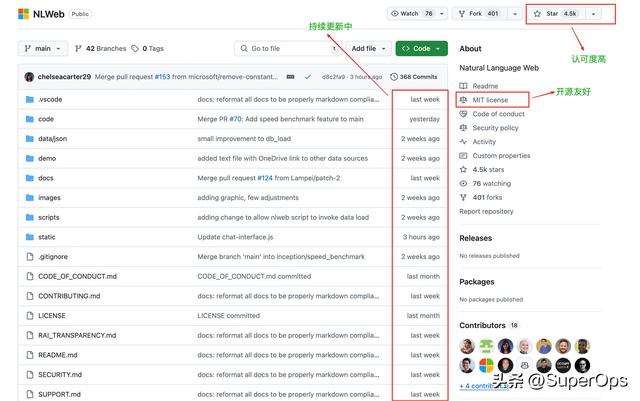Expand the Fork options dropdown arrow
This screenshot has width=640, height=401.
(515, 13)
